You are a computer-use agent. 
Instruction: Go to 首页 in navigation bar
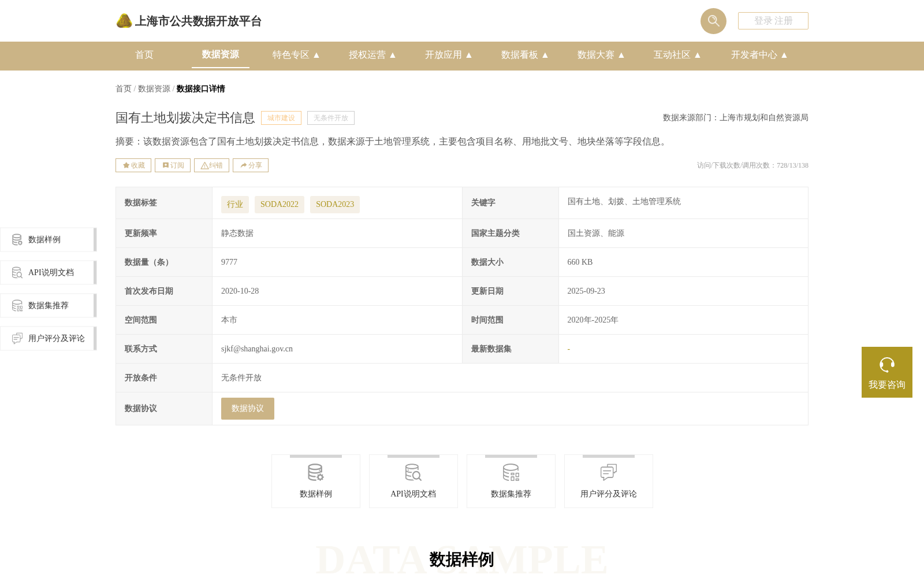click(144, 55)
